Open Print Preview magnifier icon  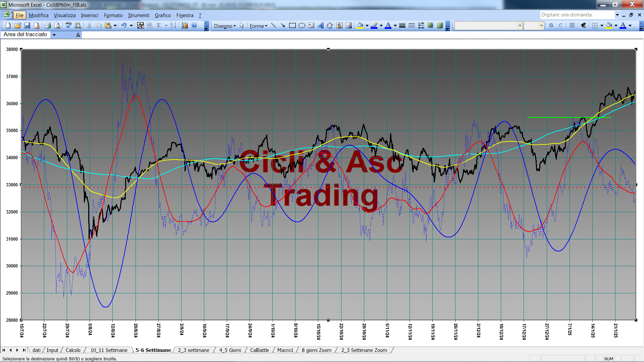(x=57, y=25)
